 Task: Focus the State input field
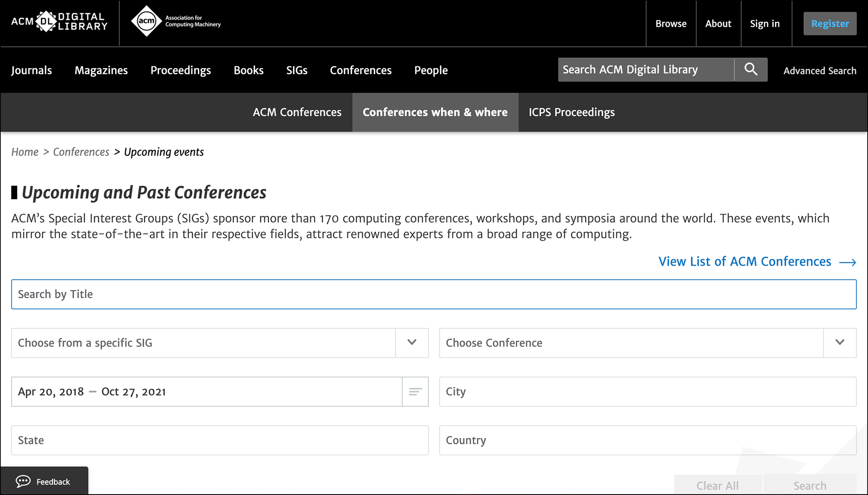pos(220,440)
